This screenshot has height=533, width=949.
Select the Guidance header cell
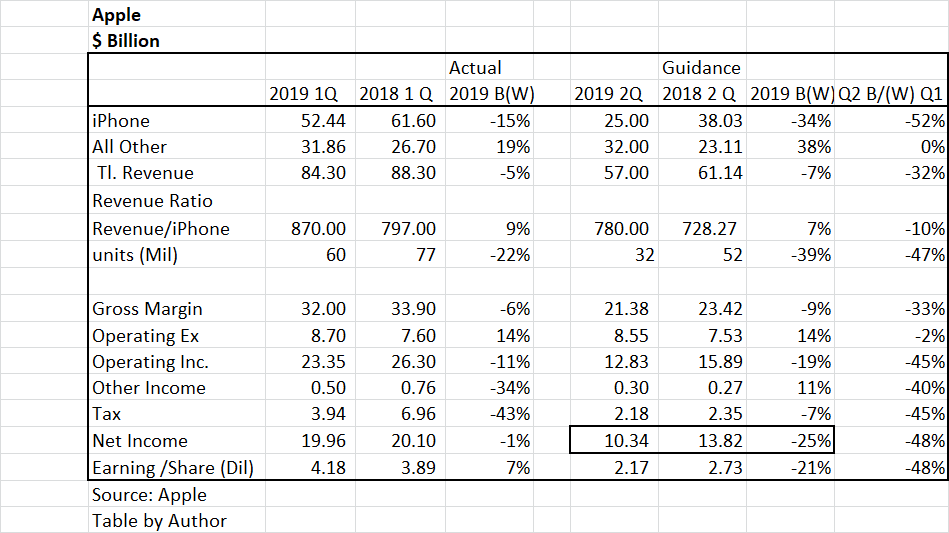click(x=702, y=67)
